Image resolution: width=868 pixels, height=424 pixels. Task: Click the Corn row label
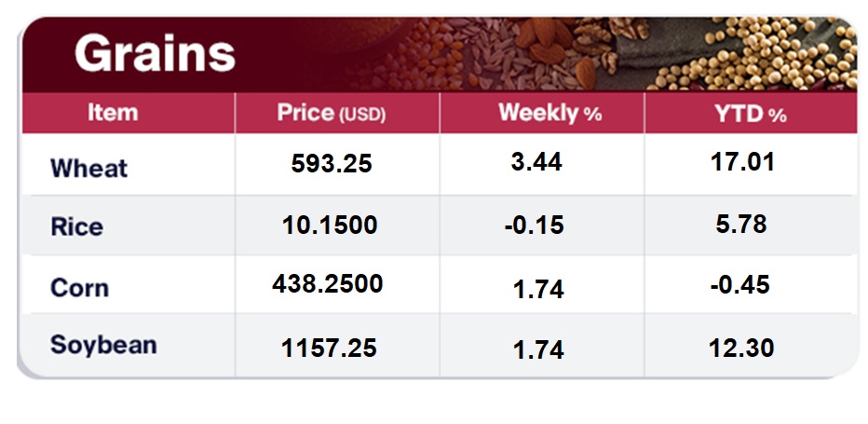pyautogui.click(x=79, y=287)
